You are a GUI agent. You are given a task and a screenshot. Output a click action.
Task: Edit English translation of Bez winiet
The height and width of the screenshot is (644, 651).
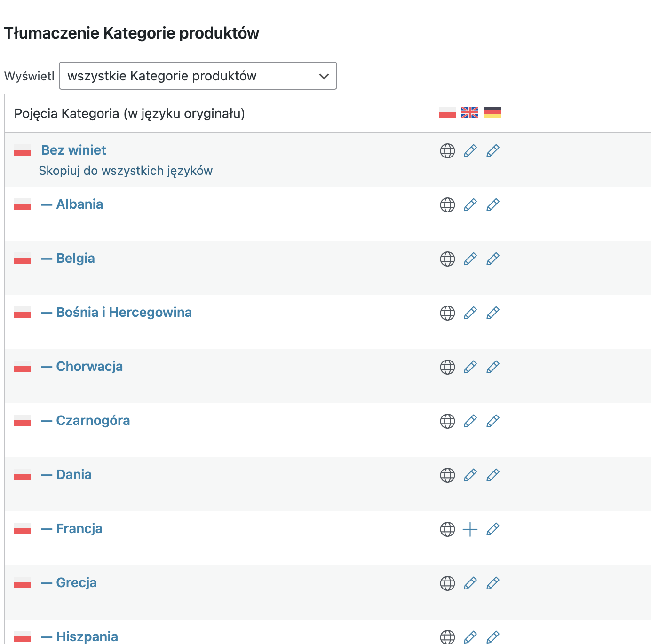pyautogui.click(x=470, y=151)
